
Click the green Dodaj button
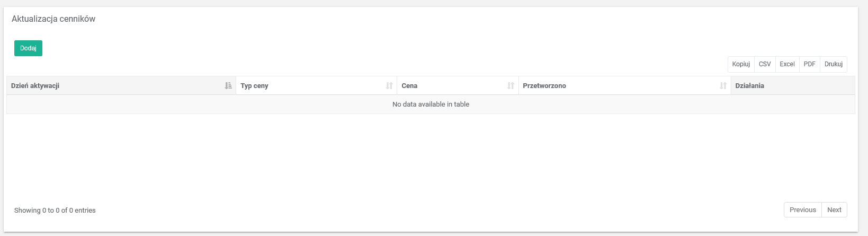tap(28, 48)
